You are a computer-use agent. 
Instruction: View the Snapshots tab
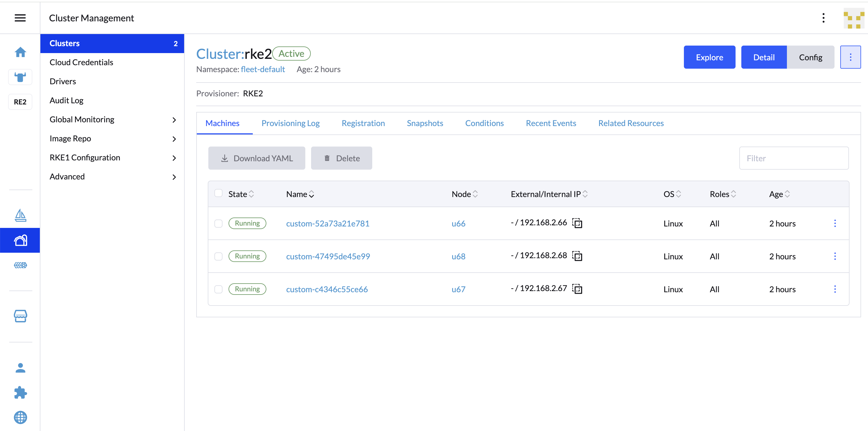click(x=424, y=123)
